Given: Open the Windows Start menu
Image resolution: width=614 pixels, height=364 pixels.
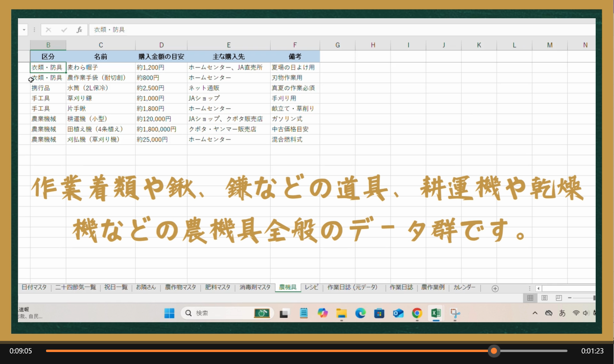Looking at the screenshot, I should tap(170, 313).
